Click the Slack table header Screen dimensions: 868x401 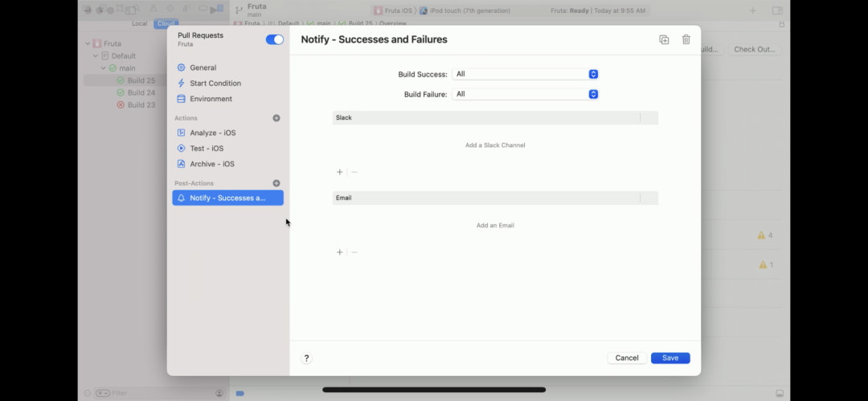[x=495, y=118]
